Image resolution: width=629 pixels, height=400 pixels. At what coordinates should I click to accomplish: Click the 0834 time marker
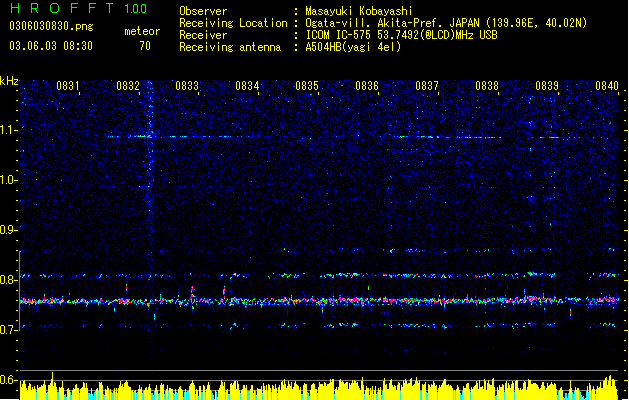tap(247, 86)
